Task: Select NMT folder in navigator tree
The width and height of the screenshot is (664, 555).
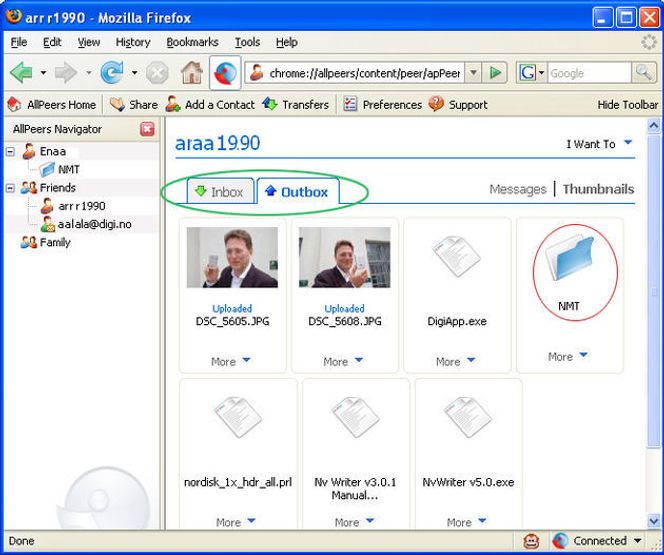Action: point(60,170)
